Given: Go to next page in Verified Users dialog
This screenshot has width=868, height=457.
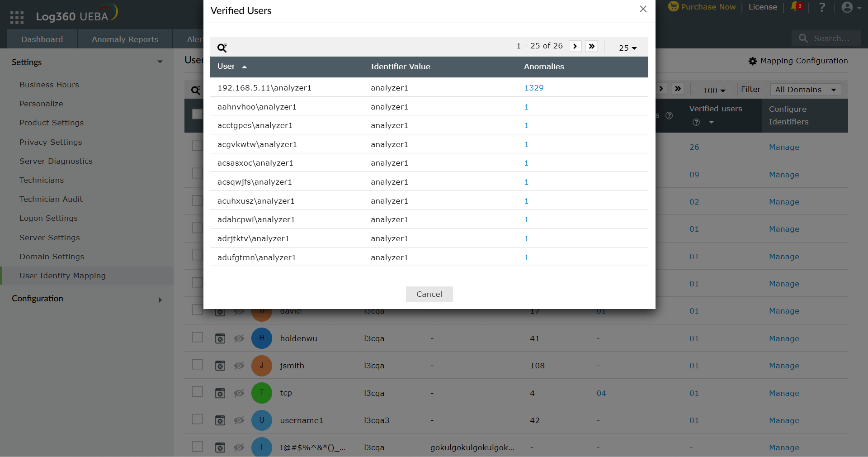Looking at the screenshot, I should point(575,46).
